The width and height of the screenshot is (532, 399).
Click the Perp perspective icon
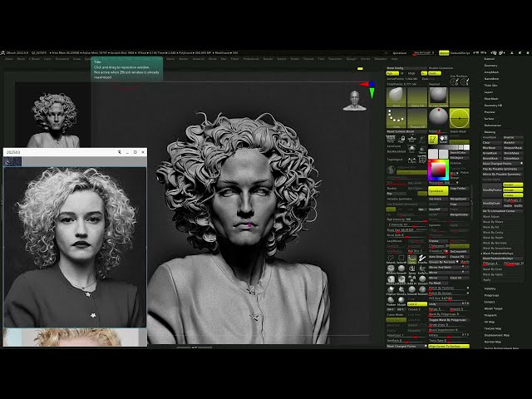(x=391, y=139)
